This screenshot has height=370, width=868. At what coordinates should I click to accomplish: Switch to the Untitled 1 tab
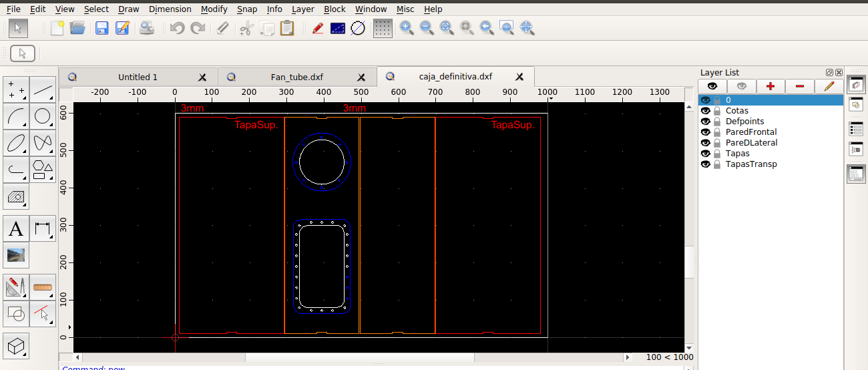[x=138, y=77]
